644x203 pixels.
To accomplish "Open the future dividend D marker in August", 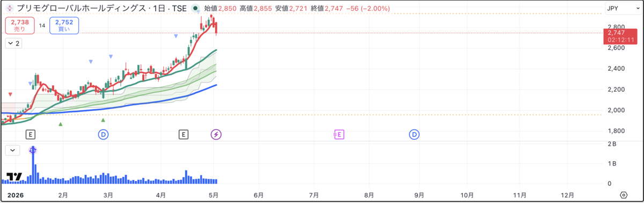I will [414, 134].
